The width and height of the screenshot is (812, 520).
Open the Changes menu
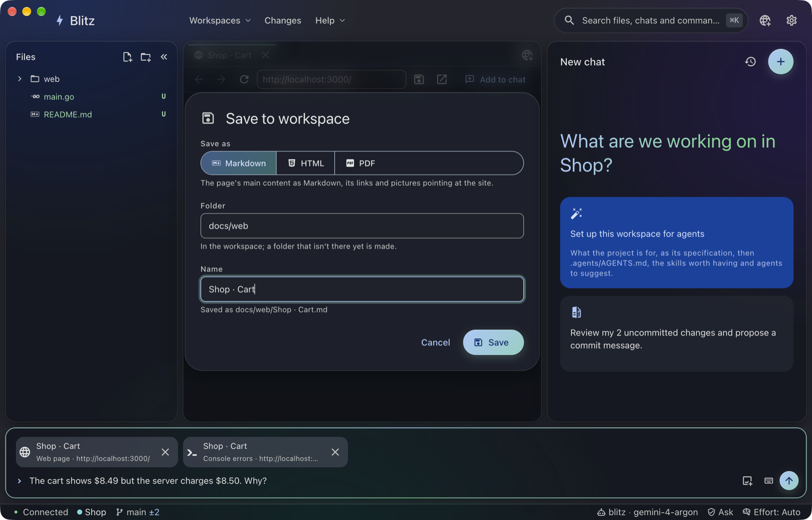pyautogui.click(x=283, y=20)
